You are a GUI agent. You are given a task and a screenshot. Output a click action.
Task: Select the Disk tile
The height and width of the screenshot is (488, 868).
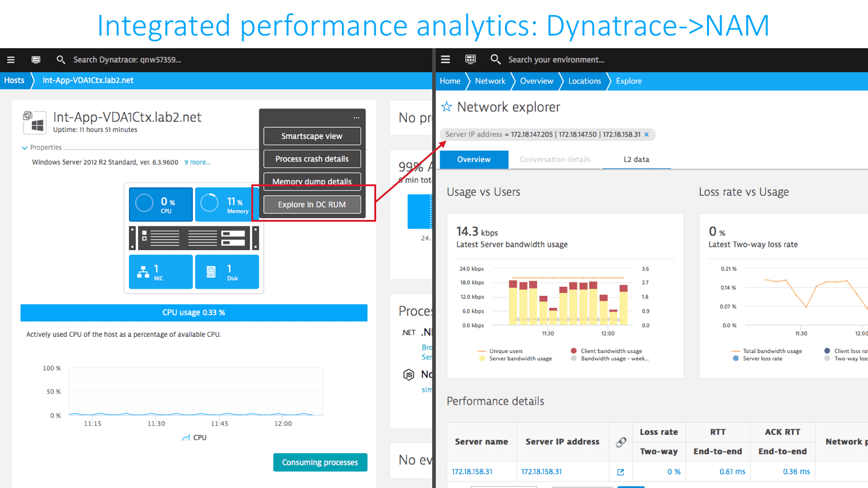[227, 272]
